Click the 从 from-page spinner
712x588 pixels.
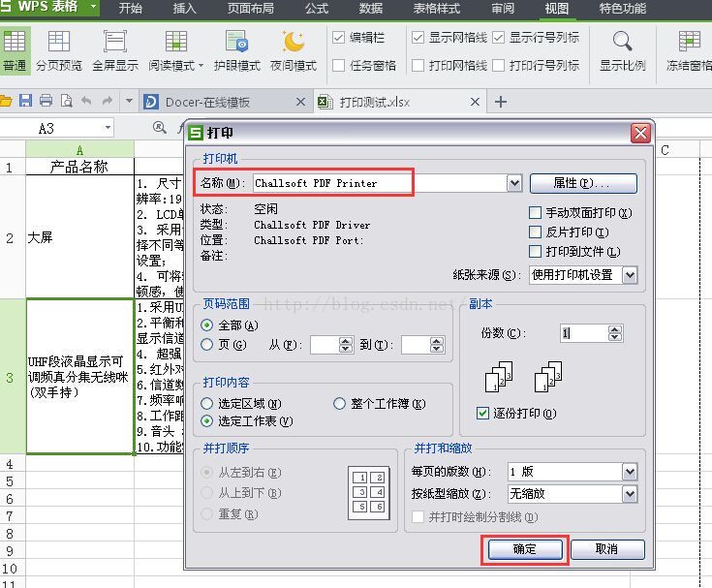point(346,345)
